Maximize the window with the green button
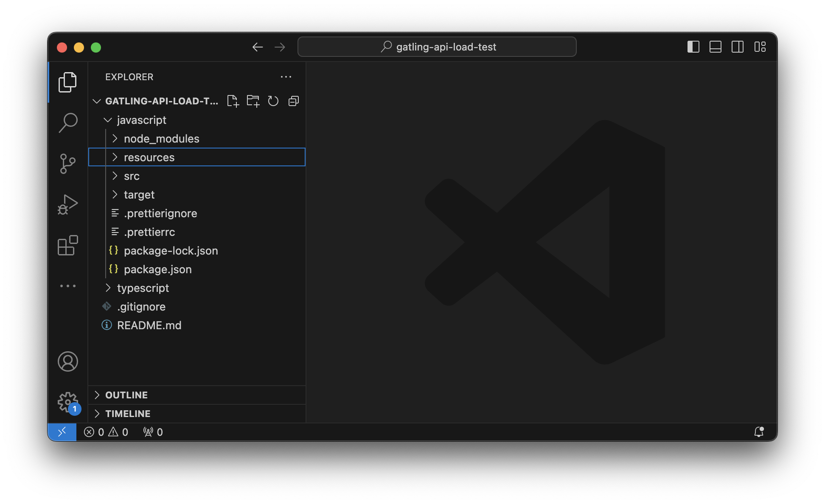The height and width of the screenshot is (504, 825). (96, 47)
